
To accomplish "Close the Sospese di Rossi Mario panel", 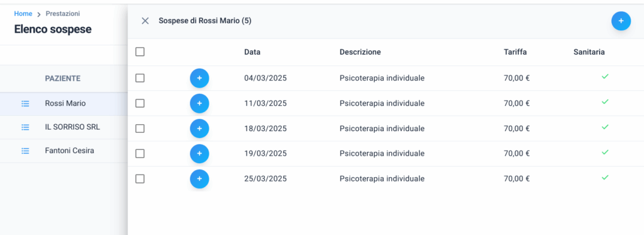I will click(145, 21).
